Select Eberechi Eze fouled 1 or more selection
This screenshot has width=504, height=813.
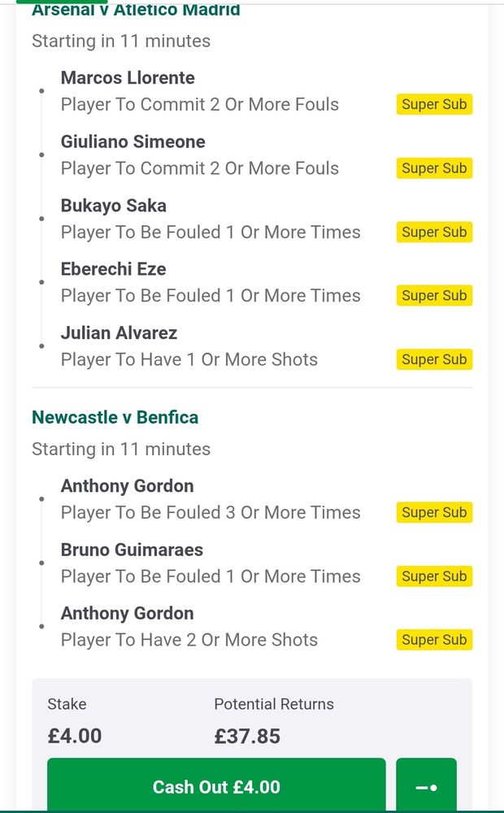[210, 296]
